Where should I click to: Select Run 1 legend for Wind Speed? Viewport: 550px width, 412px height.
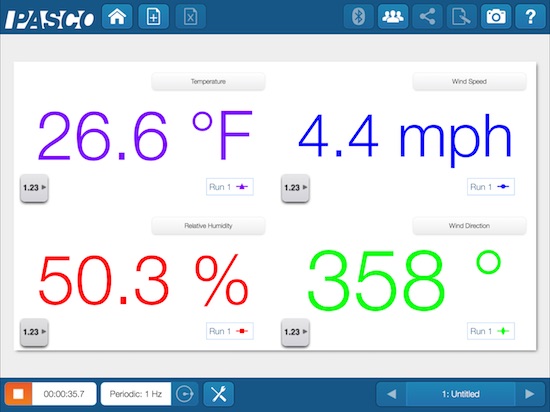491,187
